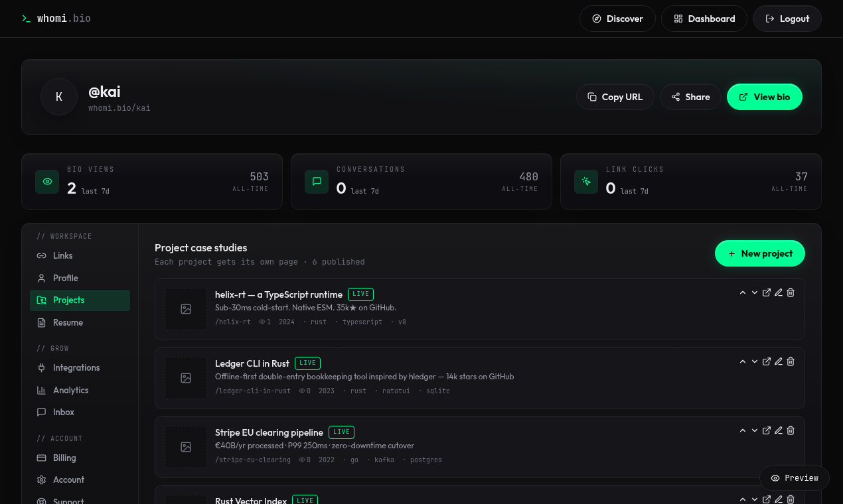
Task: Move helix-rt project up
Action: pyautogui.click(x=743, y=292)
